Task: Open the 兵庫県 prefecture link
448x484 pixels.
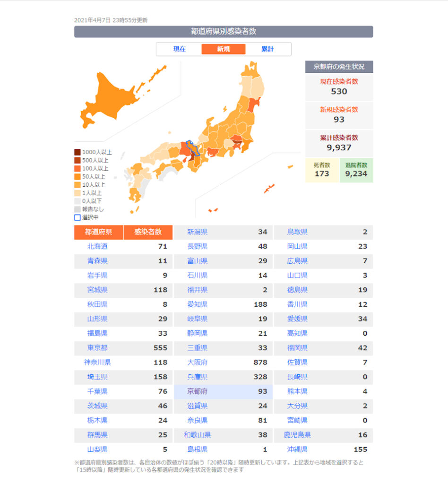Action: pyautogui.click(x=198, y=377)
